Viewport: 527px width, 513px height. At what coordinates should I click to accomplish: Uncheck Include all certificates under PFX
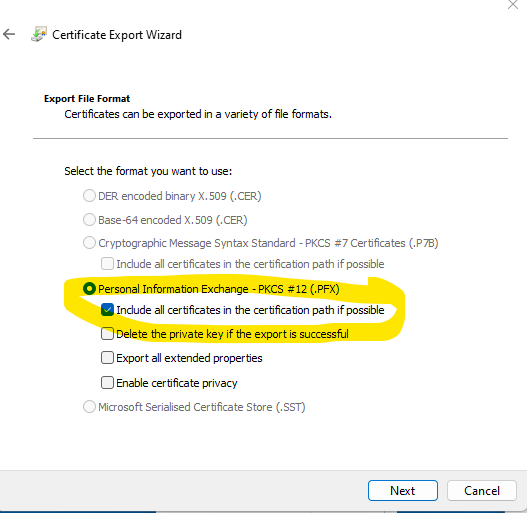click(x=107, y=310)
